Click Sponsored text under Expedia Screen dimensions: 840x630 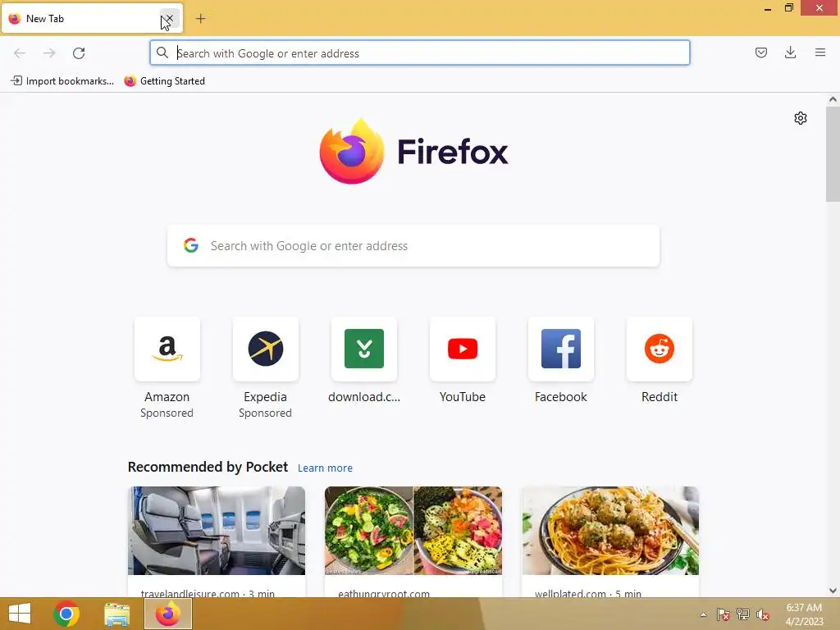tap(266, 413)
